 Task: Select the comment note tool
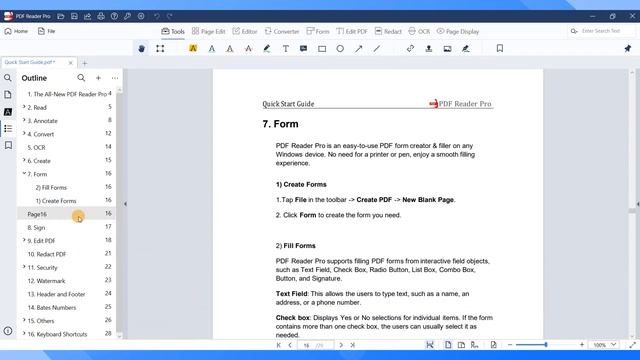coord(303,49)
